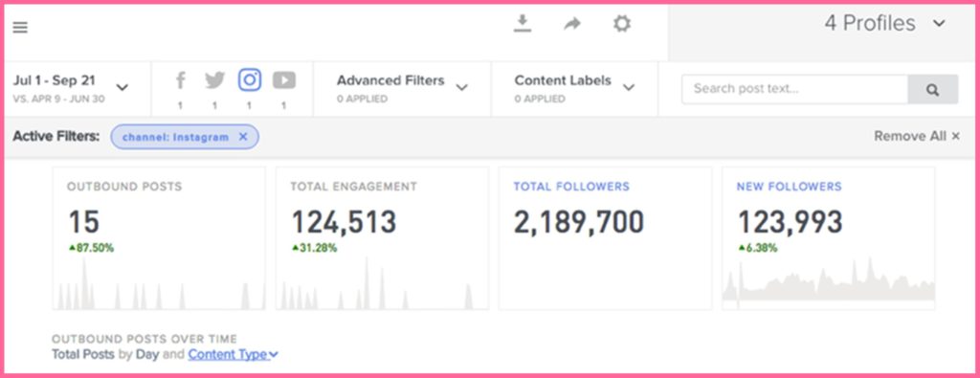Click the New Followers value 123,993
The image size is (980, 378).
(790, 222)
